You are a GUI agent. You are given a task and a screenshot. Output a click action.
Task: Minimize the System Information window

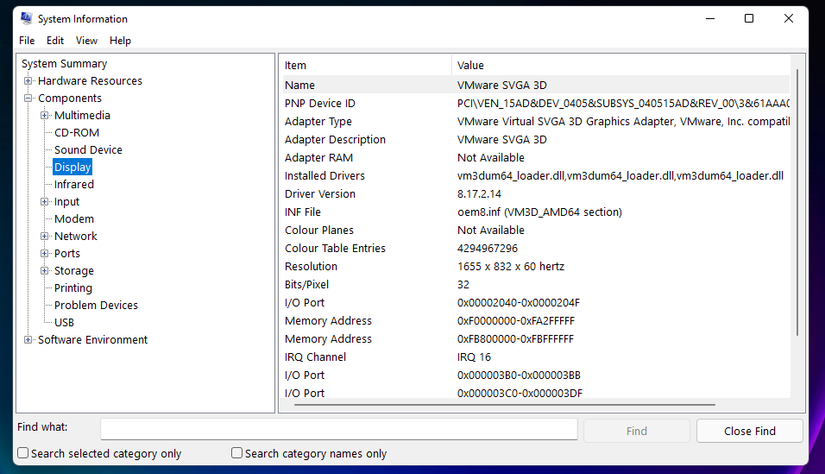(710, 18)
